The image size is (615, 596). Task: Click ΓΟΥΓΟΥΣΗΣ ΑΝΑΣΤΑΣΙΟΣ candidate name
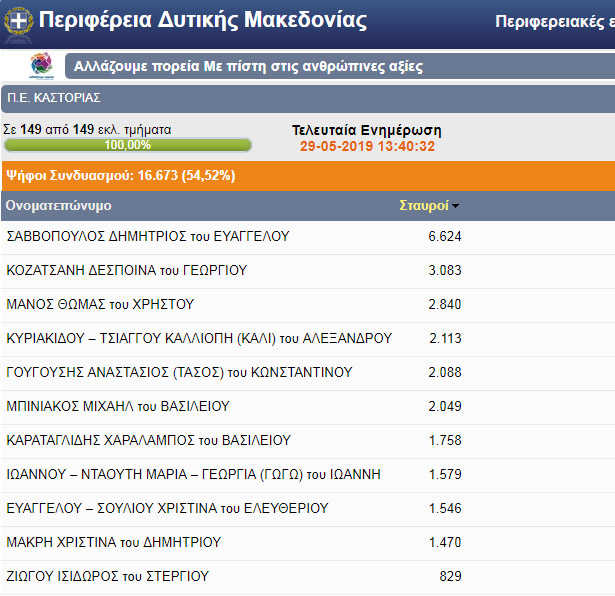pos(179,372)
